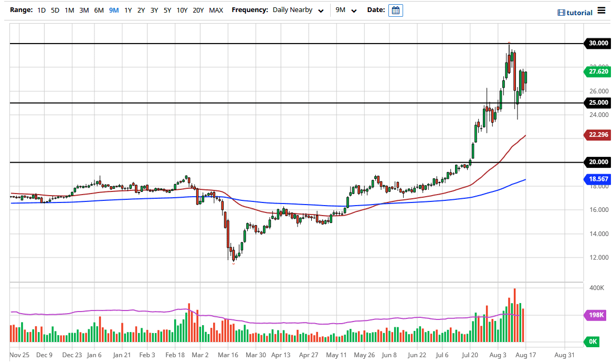Screen dimensions: 612x364
Task: Click the 18.567 moving average label
Action: coord(598,179)
